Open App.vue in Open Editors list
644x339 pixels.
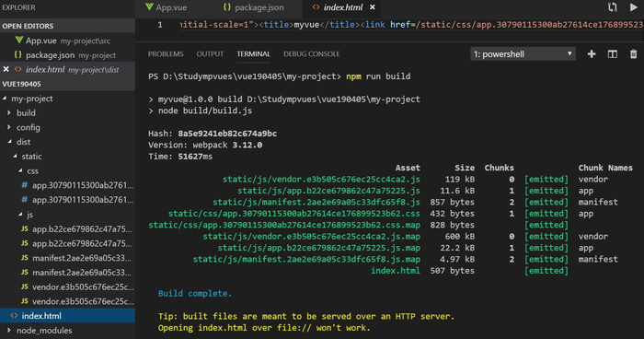tap(67, 41)
